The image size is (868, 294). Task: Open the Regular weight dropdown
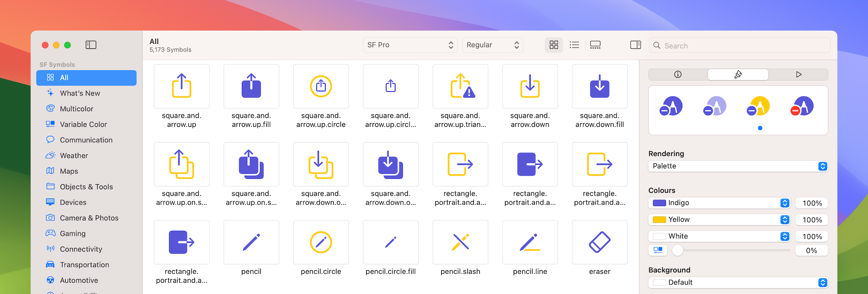[492, 45]
